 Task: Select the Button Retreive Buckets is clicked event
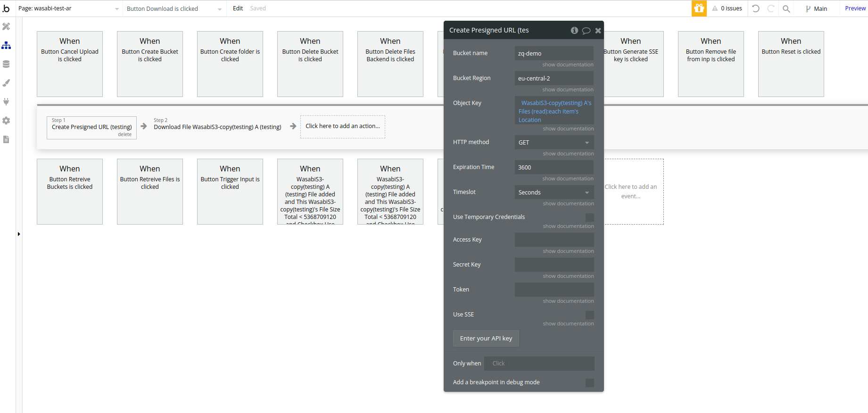[x=70, y=192]
